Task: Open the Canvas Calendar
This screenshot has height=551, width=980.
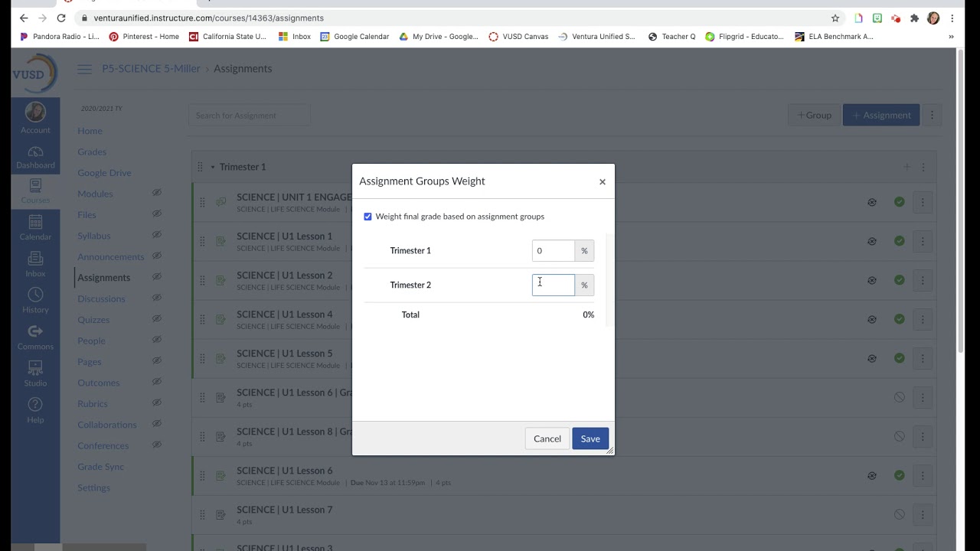Action: (35, 228)
